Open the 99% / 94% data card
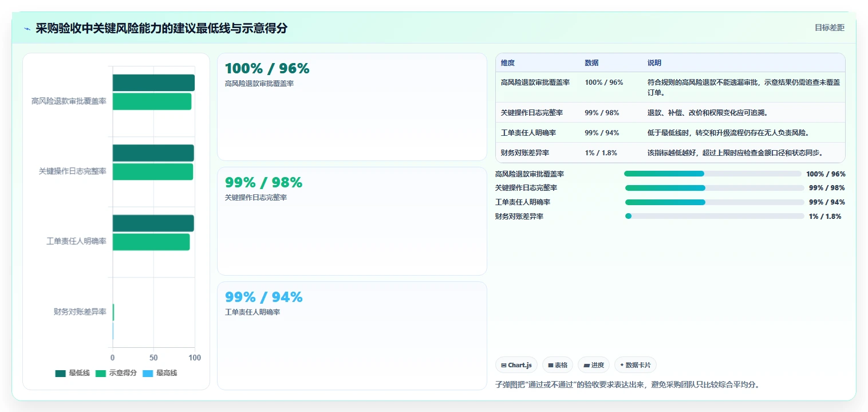 pyautogui.click(x=352, y=336)
